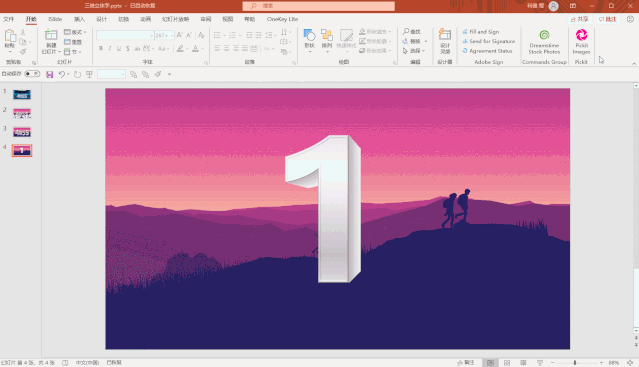Start slideshow from beginning icon in quick toolbar
The height and width of the screenshot is (367, 639).
(89, 75)
